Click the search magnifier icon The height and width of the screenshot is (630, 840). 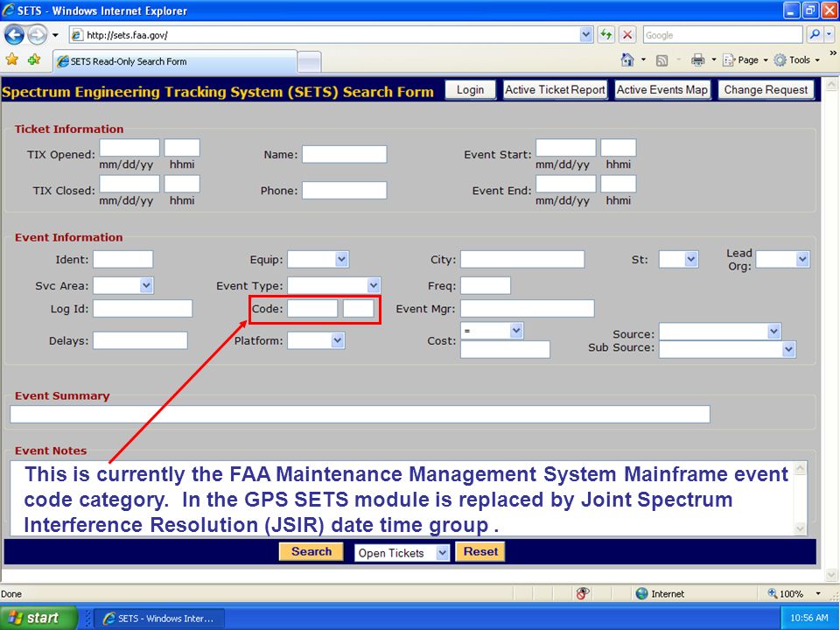815,35
